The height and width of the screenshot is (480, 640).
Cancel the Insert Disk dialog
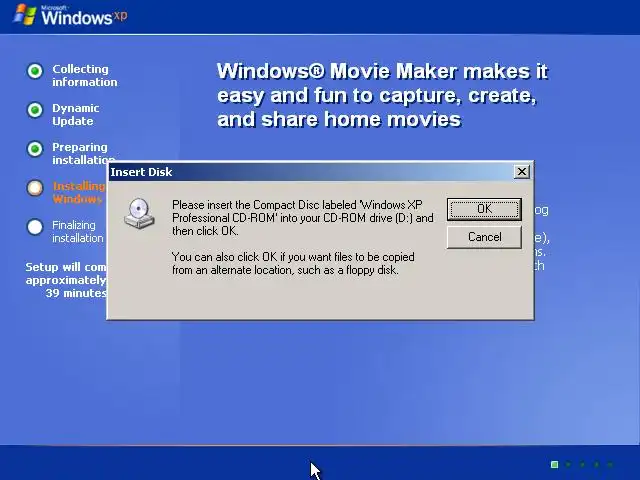[484, 237]
